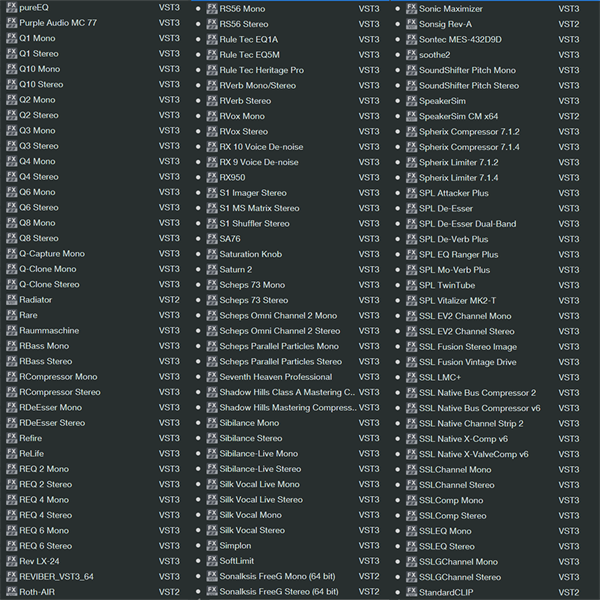
Task: Click the FX icon next to pureEQ
Action: [11, 7]
